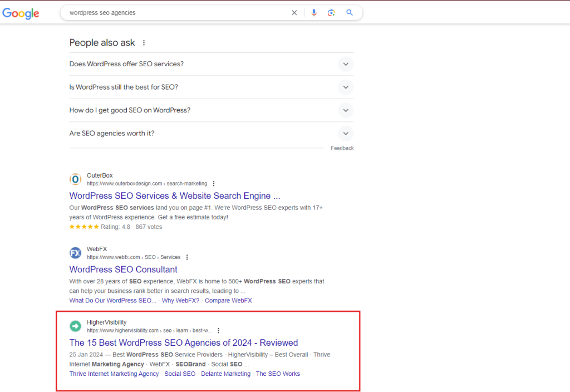Expand "Are SEO agencies worth it?" question
570x392 pixels.
point(346,134)
